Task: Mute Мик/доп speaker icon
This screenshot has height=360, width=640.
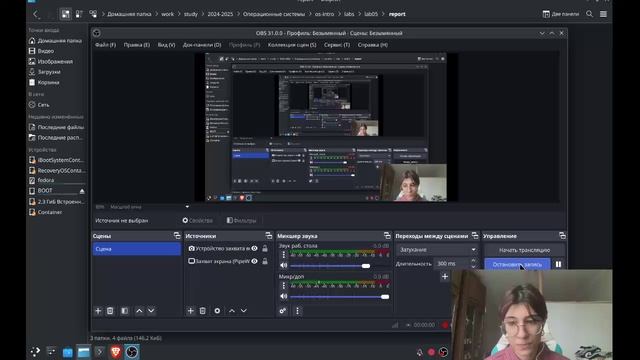Action: [x=284, y=296]
